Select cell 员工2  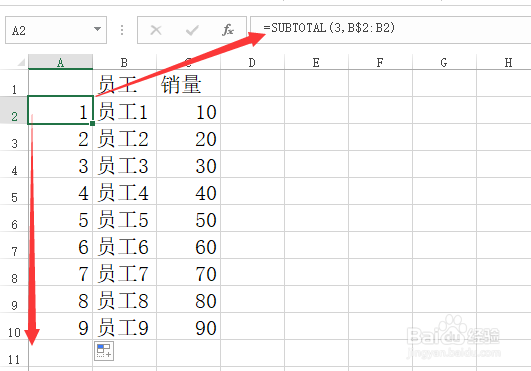(124, 137)
